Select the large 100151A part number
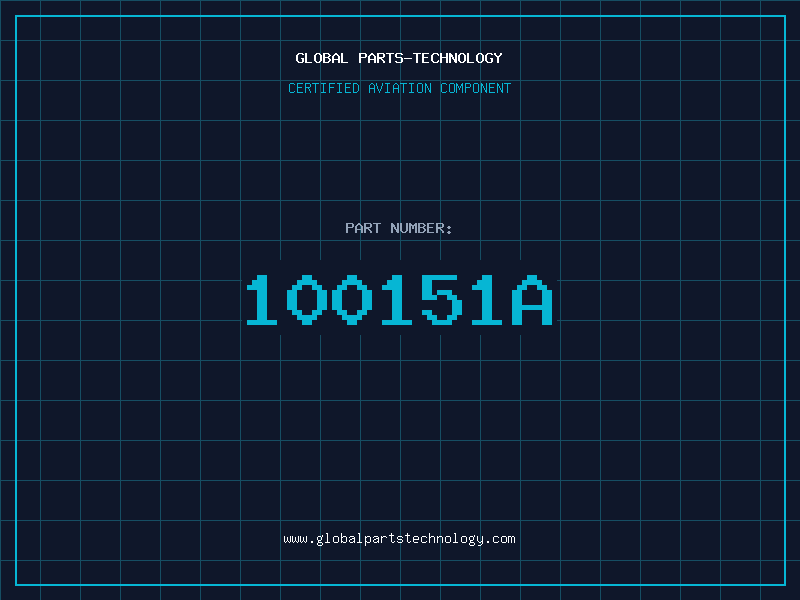Screen dimensions: 800x600 (x=399, y=300)
